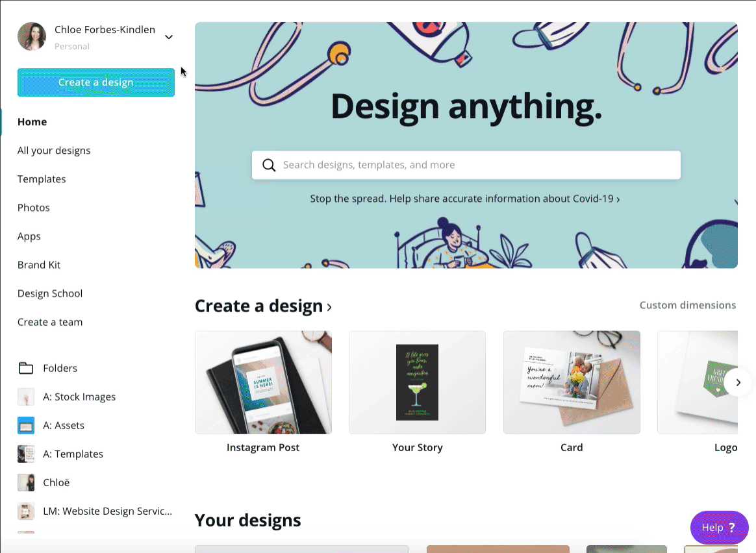
Task: Open the Help button
Action: (720, 528)
